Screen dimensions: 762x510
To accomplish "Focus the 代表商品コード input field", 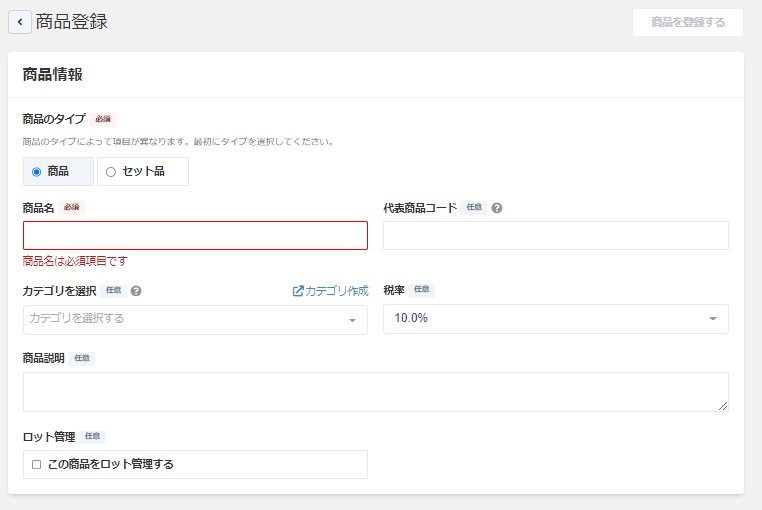I will [x=555, y=236].
